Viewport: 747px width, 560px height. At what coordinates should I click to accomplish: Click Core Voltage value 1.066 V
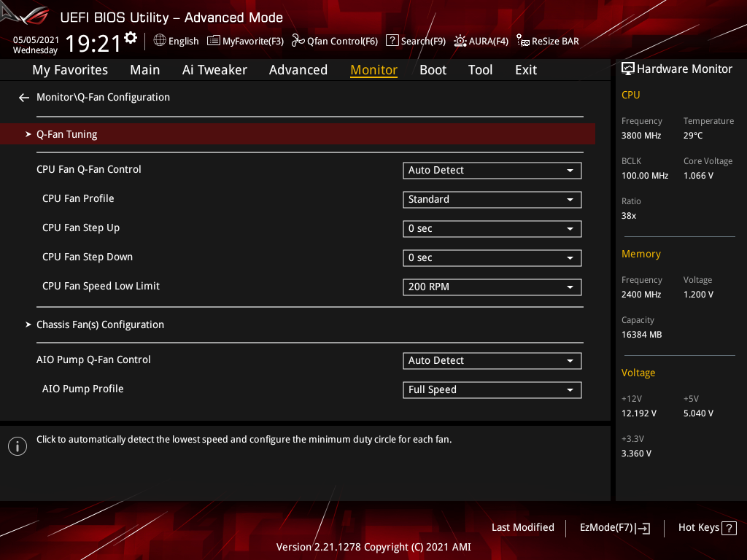[698, 176]
